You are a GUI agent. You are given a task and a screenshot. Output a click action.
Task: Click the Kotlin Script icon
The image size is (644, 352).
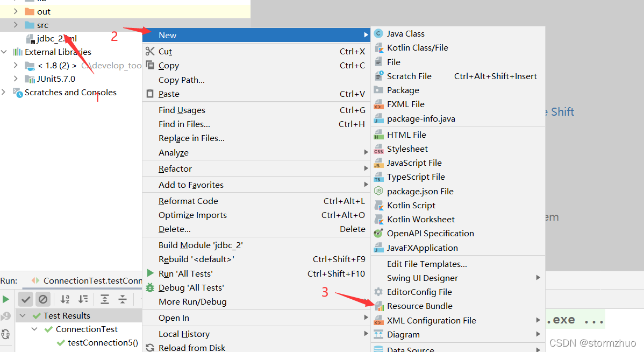click(378, 205)
